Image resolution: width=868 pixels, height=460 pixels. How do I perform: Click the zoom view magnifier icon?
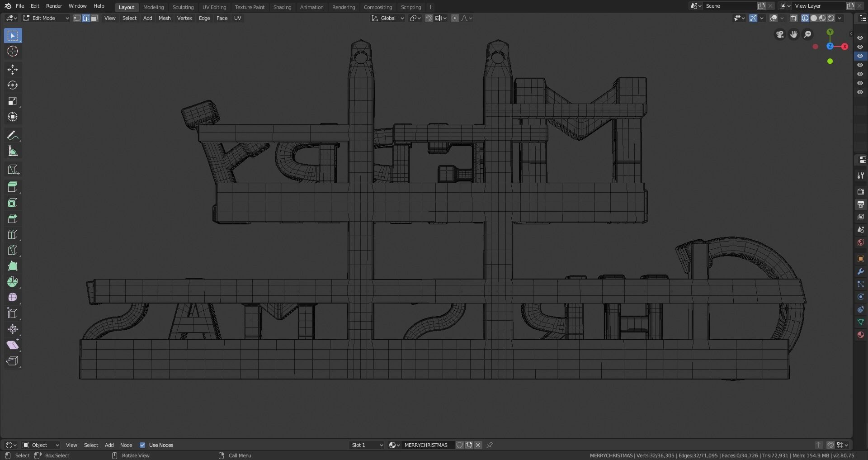tap(808, 34)
